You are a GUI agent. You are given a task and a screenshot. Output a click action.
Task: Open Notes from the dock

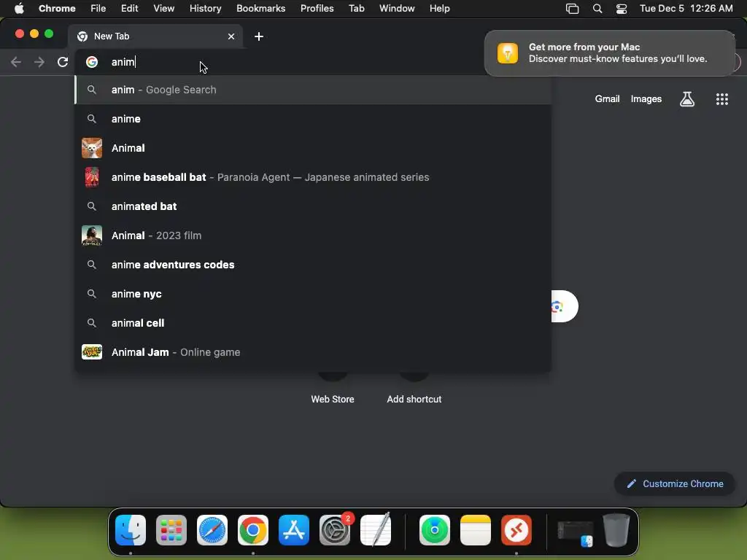click(476, 530)
